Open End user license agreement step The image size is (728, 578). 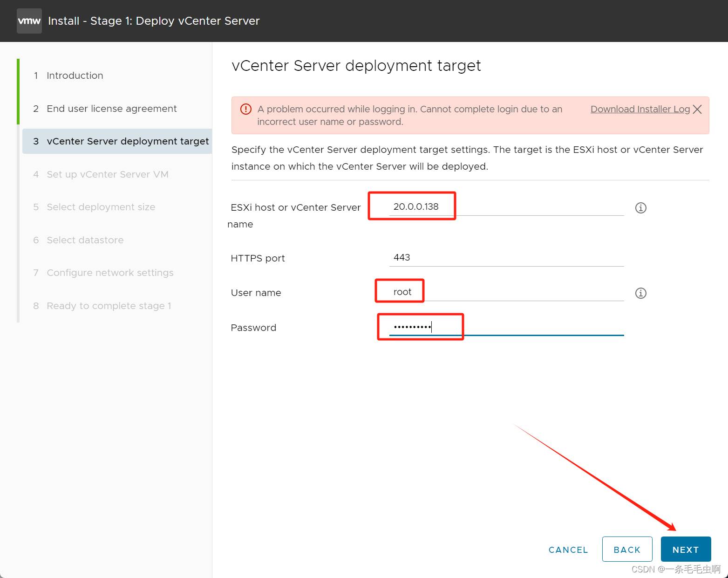click(111, 109)
